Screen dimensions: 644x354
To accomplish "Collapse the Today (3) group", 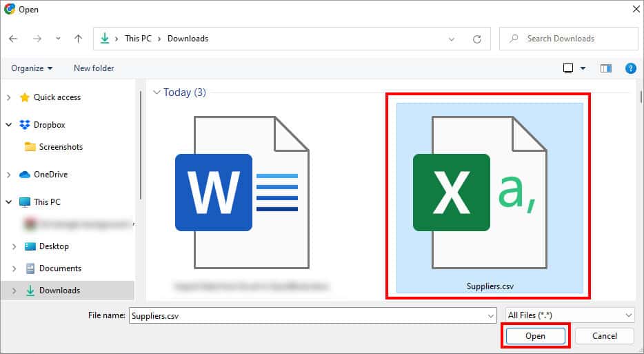I will [x=157, y=92].
